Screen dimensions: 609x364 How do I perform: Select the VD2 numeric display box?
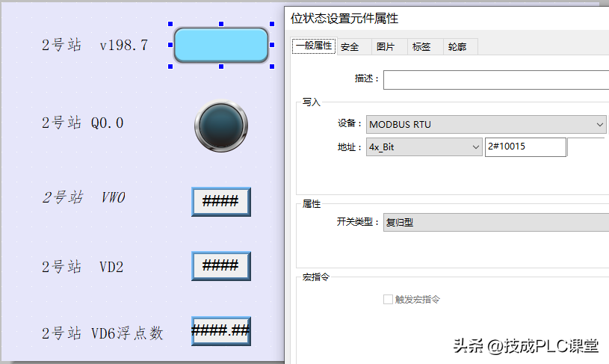[221, 265]
